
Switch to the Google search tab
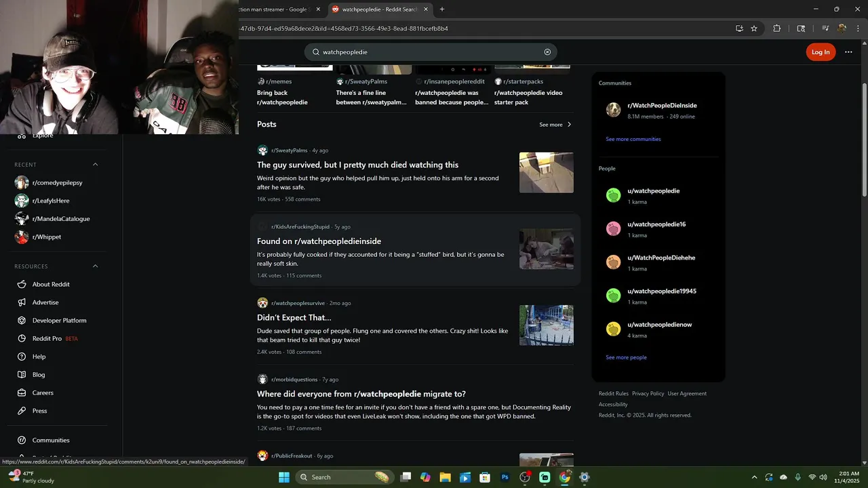click(278, 9)
